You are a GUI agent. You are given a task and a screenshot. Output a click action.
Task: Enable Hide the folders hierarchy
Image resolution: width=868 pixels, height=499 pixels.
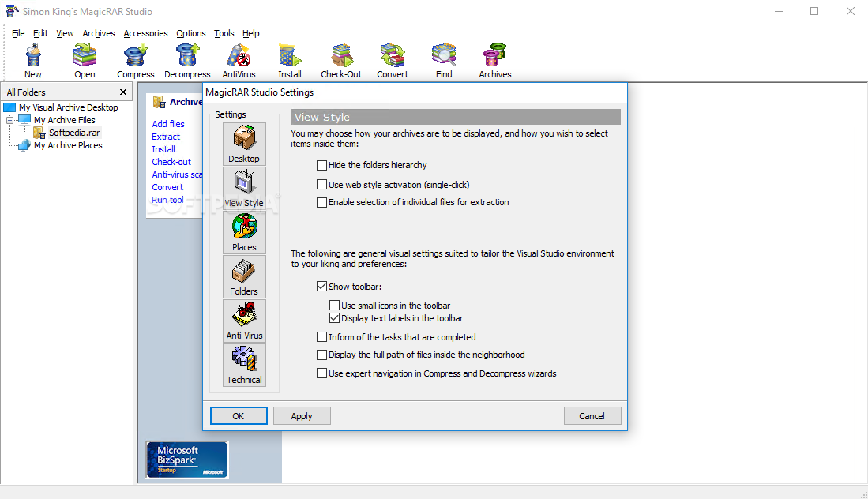click(x=321, y=165)
